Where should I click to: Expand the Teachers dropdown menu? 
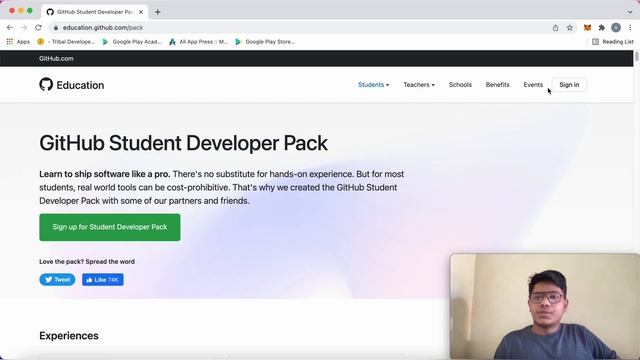pos(419,84)
